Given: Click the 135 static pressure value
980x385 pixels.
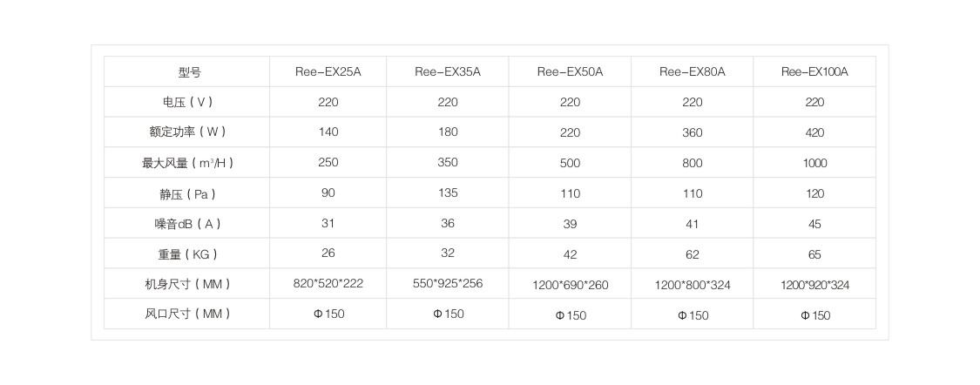Looking at the screenshot, I should coord(448,193).
